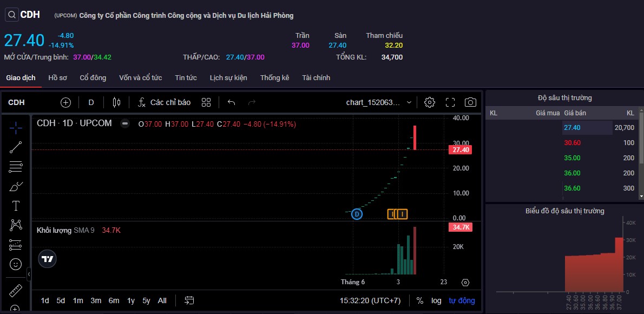Open Các chỉ báo indicators button
The image size is (644, 314).
164,102
